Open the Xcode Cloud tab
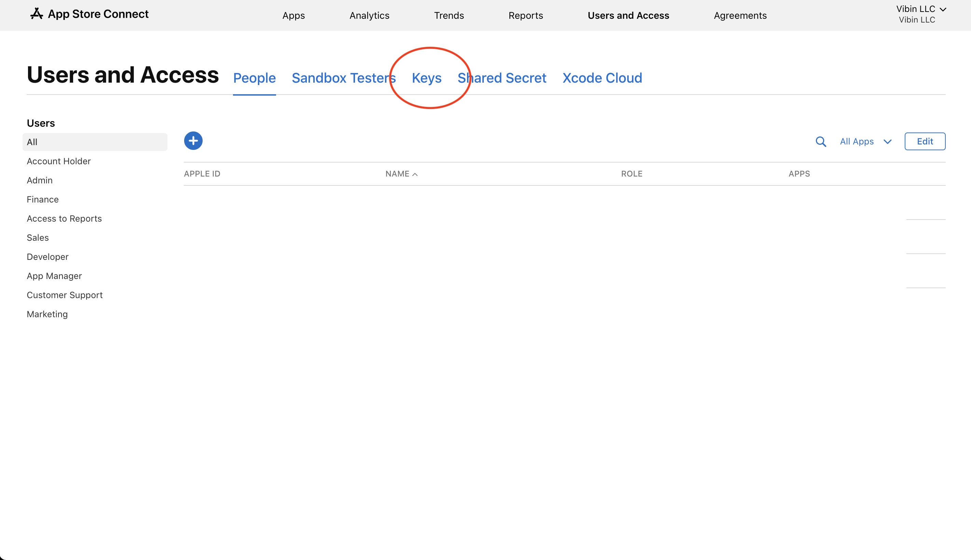 (x=602, y=78)
